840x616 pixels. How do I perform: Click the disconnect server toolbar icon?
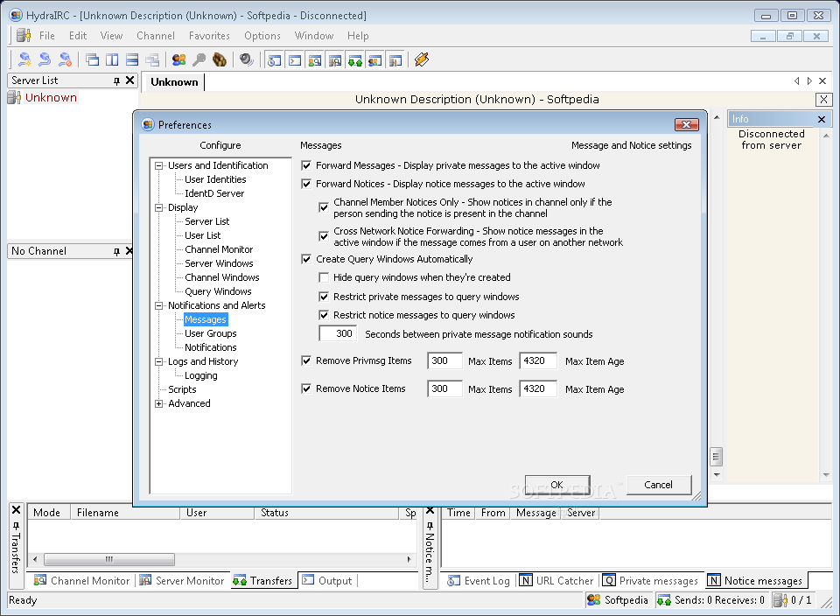click(65, 59)
